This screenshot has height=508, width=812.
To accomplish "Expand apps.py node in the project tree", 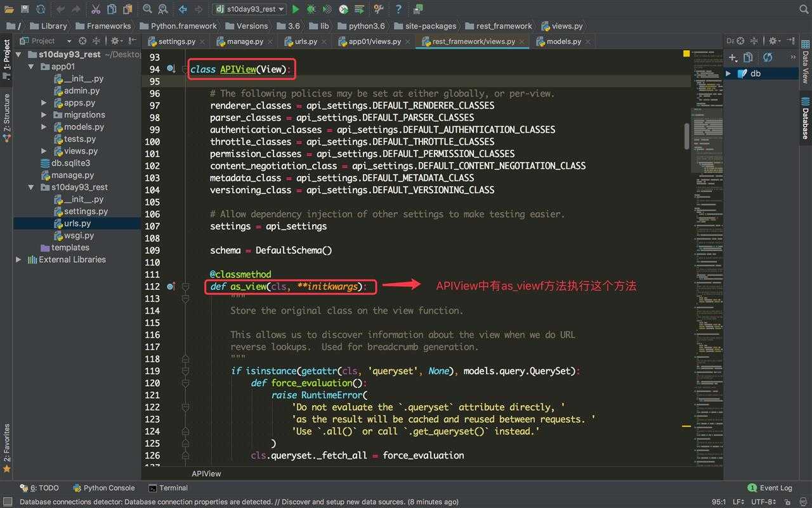I will click(44, 103).
